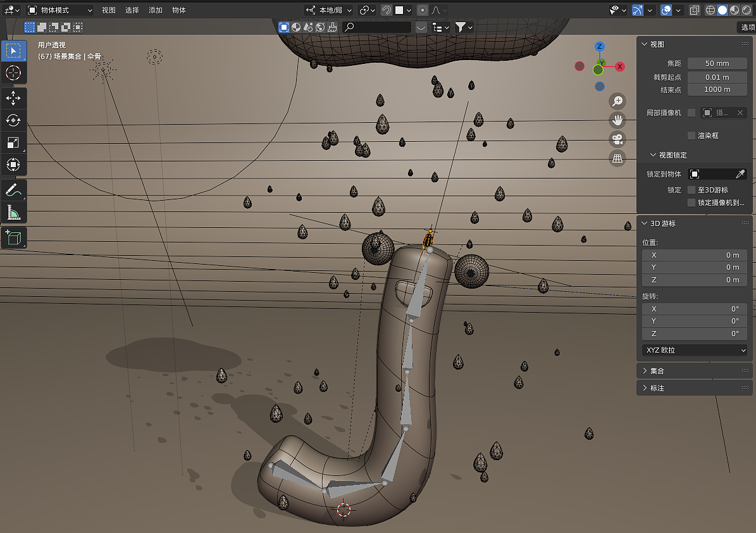Click the world globe icon beside search
Viewport: 756px width, 533px height.
pos(320,27)
